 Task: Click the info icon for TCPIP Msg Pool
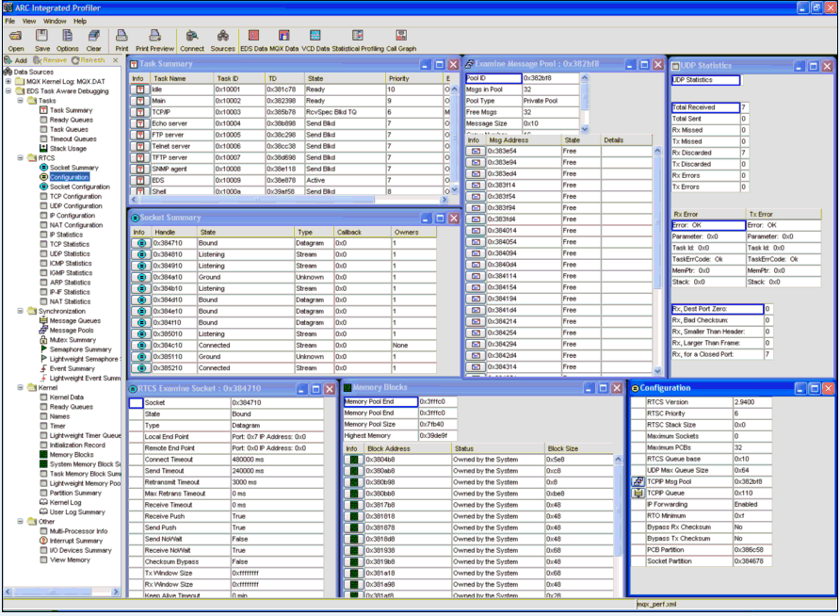(638, 481)
